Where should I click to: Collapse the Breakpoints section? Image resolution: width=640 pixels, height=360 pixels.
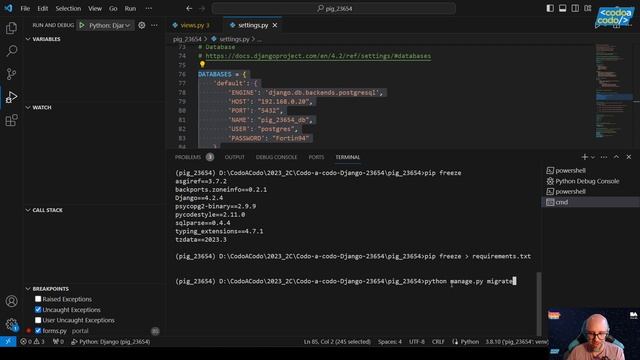click(50, 289)
